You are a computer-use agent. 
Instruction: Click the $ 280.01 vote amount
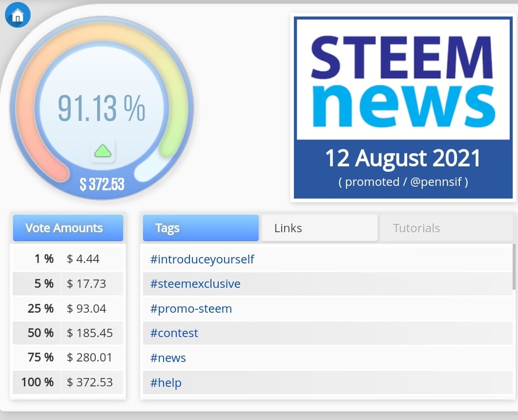tap(89, 357)
